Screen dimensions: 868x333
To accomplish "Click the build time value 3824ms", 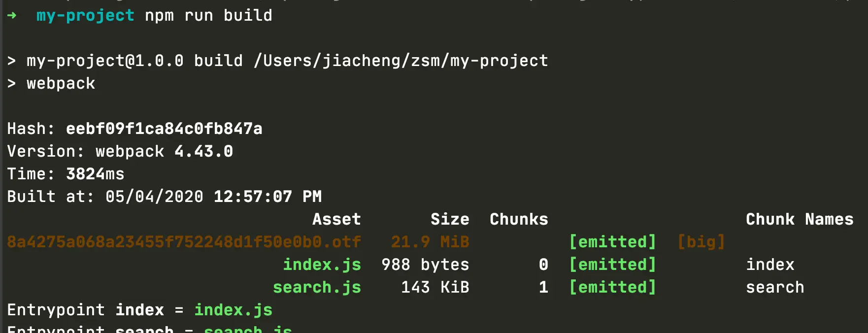I will tap(95, 174).
